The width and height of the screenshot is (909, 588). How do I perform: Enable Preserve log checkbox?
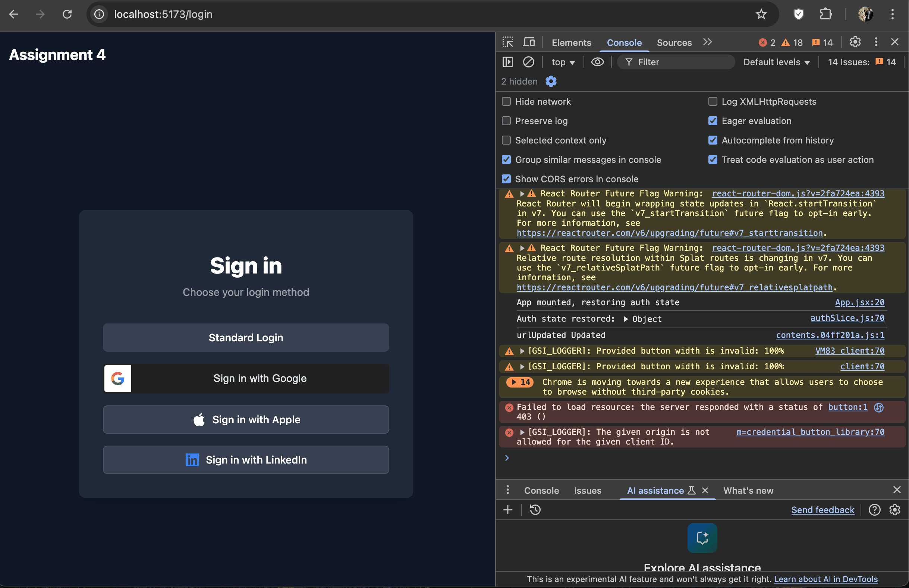506,121
